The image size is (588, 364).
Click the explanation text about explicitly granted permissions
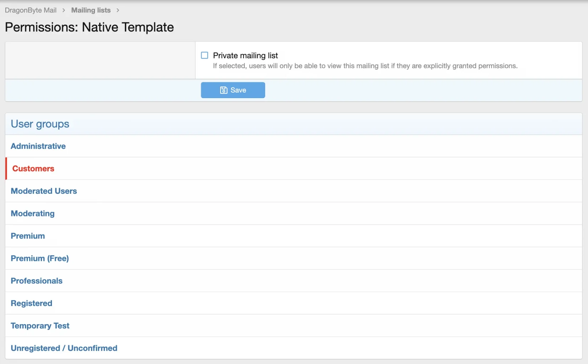point(365,66)
